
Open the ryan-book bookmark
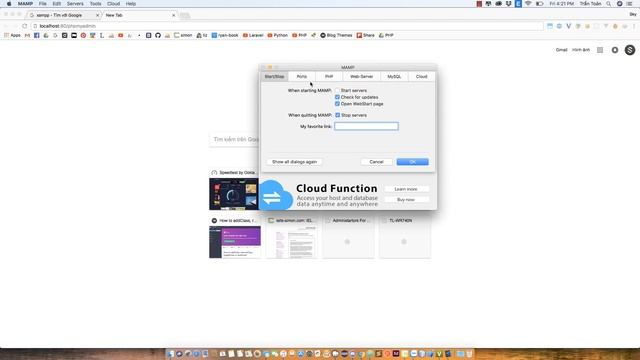click(x=225, y=35)
